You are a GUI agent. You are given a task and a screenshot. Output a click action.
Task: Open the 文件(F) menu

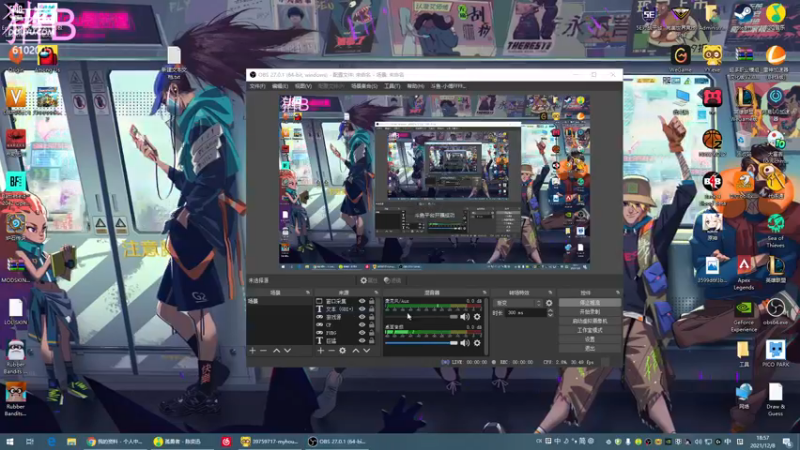257,86
